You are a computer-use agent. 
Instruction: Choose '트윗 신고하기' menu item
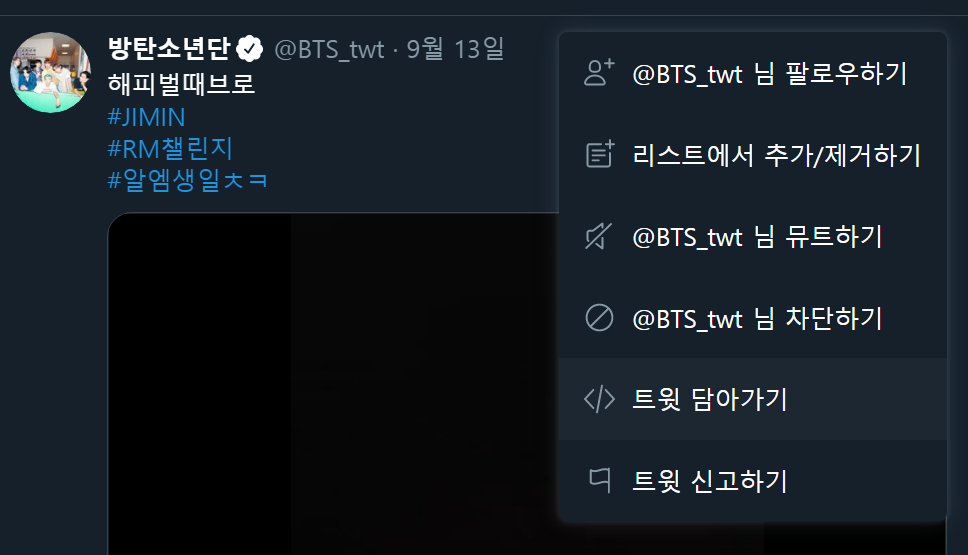[753, 480]
